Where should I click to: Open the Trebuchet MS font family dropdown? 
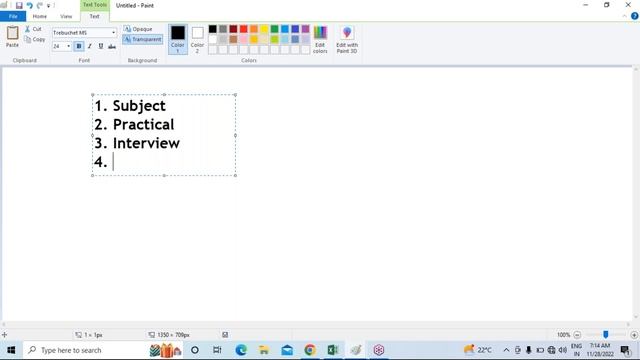click(113, 33)
